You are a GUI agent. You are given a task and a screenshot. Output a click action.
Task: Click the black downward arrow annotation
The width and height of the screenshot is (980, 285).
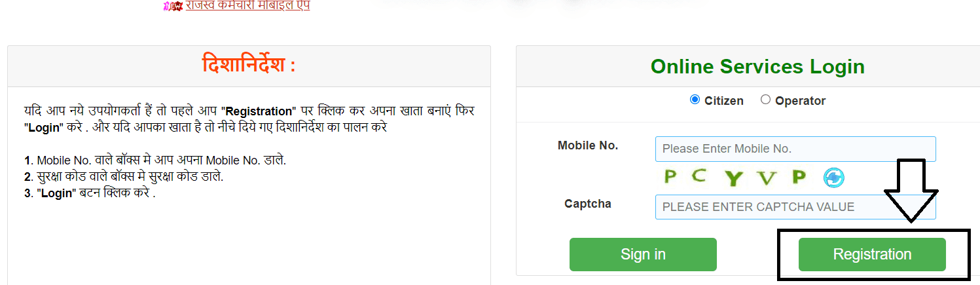[912, 191]
